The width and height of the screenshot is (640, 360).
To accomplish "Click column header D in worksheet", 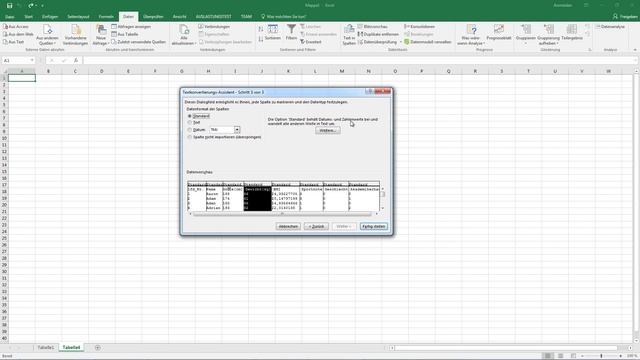I will 102,71.
